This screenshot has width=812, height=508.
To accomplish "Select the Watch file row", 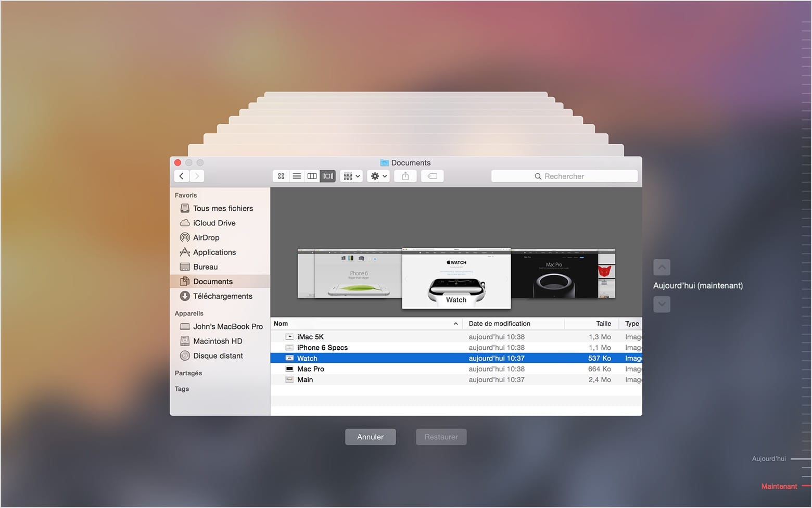I will click(x=456, y=358).
